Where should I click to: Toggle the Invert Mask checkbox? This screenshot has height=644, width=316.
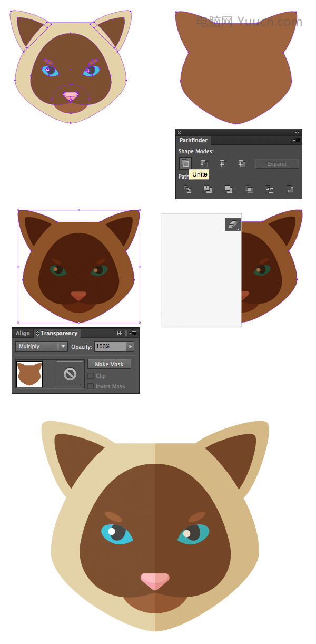(x=91, y=386)
